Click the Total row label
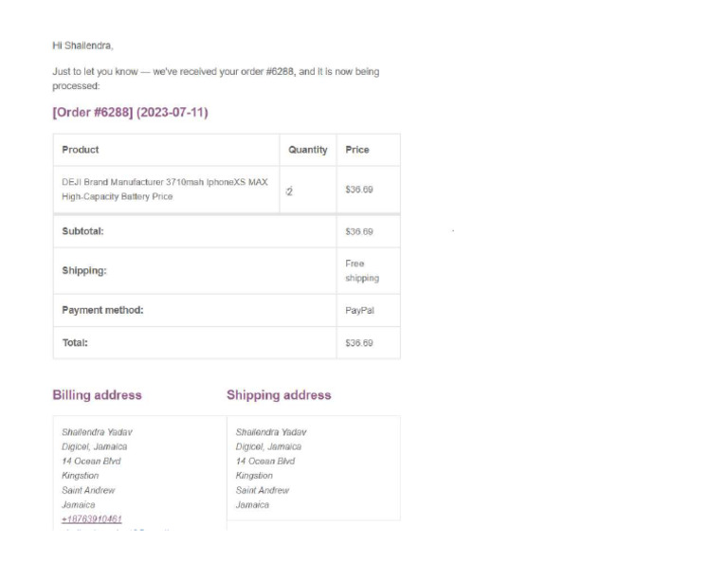 pos(75,343)
